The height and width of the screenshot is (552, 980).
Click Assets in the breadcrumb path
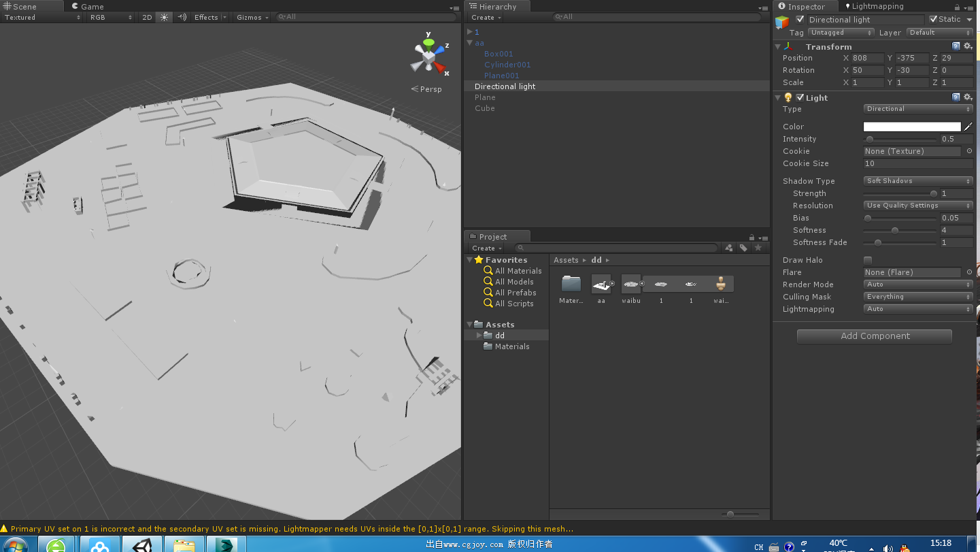pos(566,260)
